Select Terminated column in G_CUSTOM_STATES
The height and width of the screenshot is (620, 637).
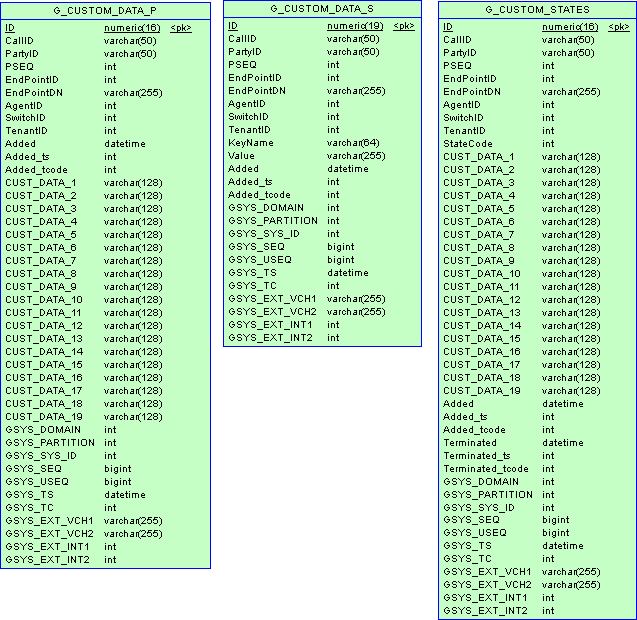(470, 443)
